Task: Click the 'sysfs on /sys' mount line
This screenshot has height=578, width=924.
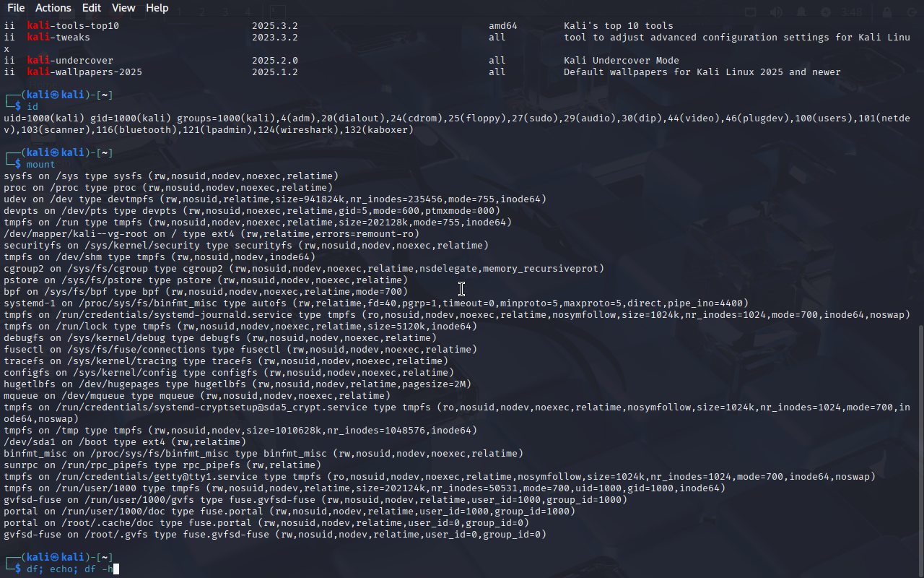Action: [171, 176]
